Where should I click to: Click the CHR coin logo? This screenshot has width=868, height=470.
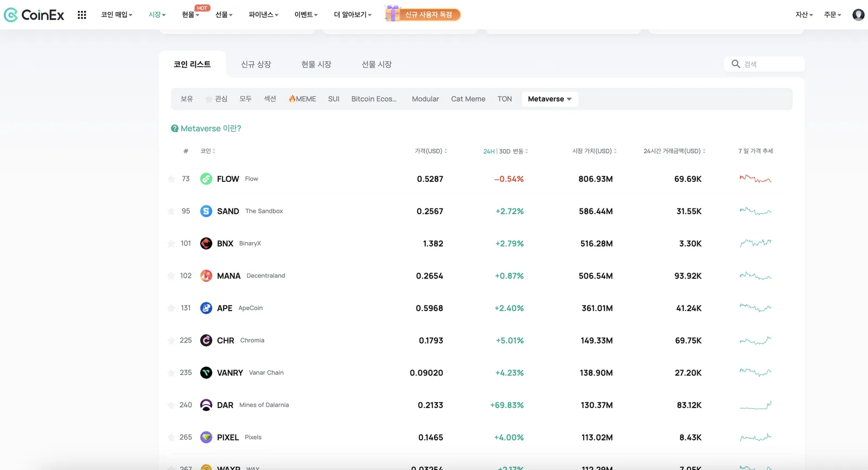pyautogui.click(x=206, y=340)
